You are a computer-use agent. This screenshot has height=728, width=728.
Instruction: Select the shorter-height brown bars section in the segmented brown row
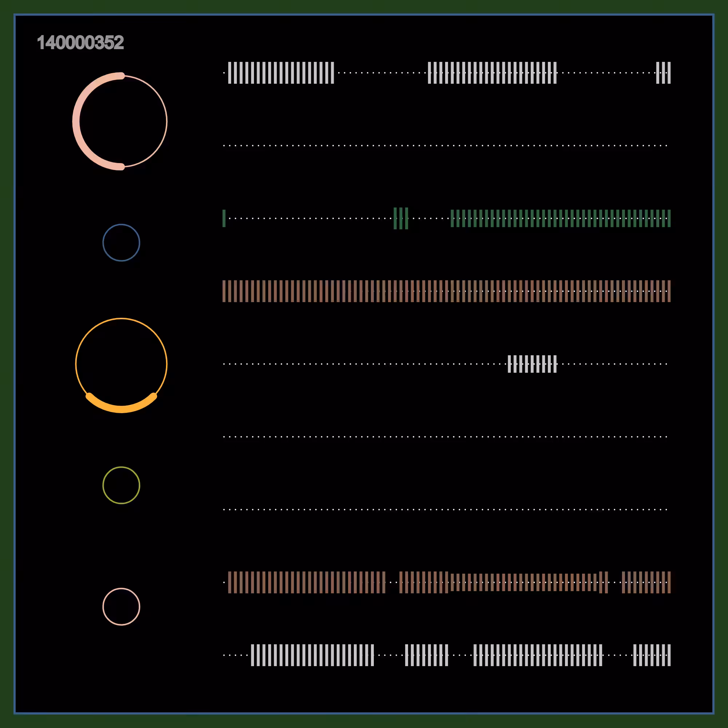coord(524,582)
